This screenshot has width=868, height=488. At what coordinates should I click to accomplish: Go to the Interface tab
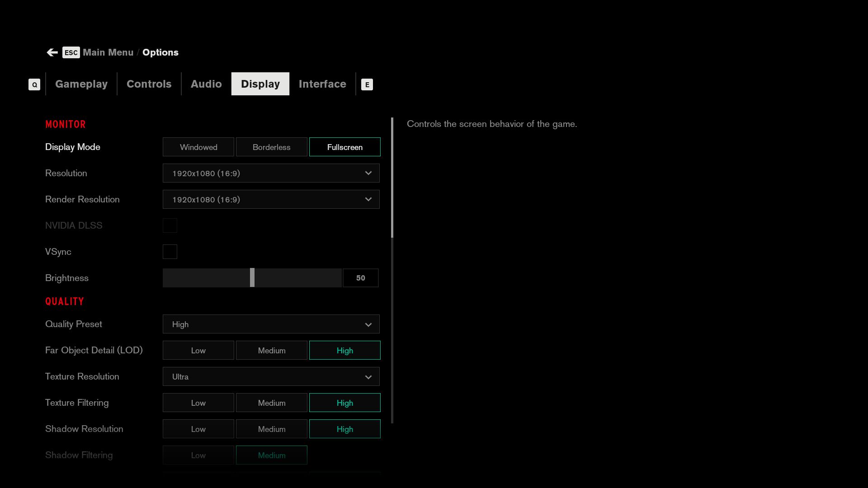coord(322,84)
